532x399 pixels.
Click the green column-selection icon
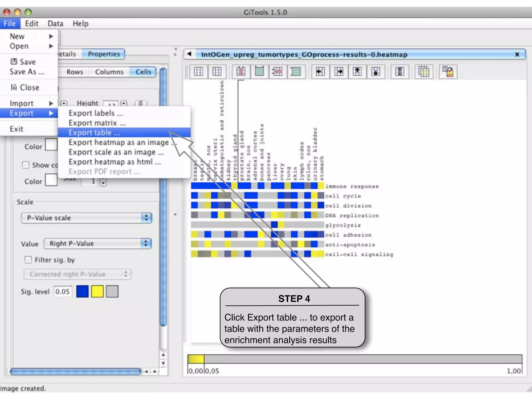click(259, 71)
